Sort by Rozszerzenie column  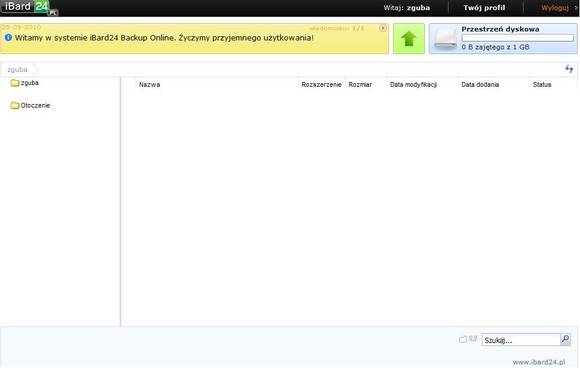coord(321,85)
